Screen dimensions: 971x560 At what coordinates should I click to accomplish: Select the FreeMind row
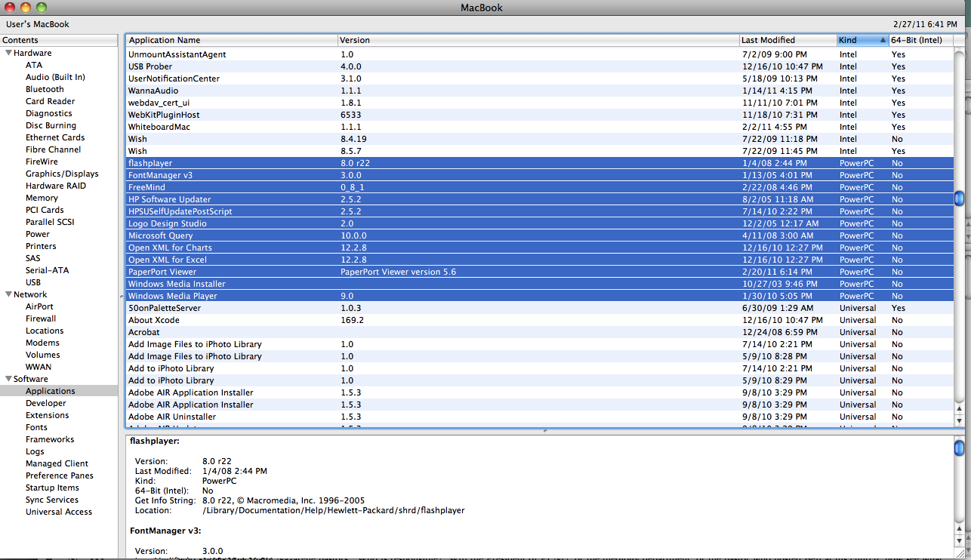pos(539,187)
